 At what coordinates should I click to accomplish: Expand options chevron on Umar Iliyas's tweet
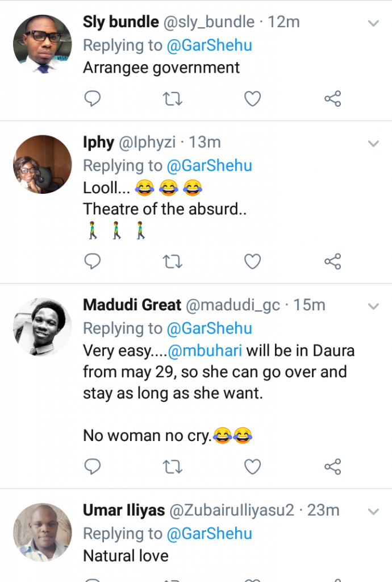pyautogui.click(x=373, y=512)
